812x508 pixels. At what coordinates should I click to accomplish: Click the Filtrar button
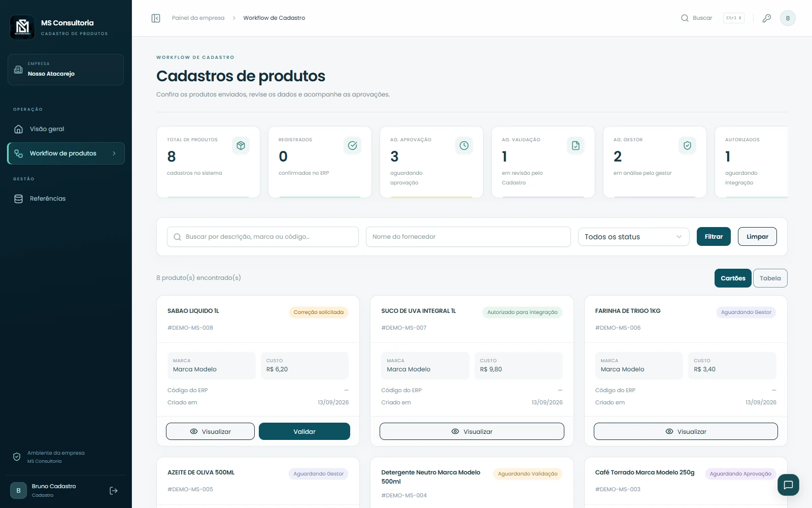[x=714, y=237]
